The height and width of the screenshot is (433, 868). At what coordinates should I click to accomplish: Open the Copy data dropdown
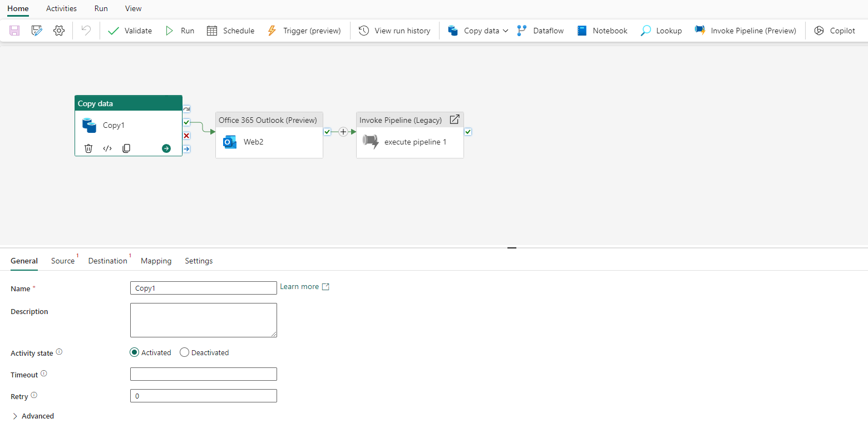(505, 31)
